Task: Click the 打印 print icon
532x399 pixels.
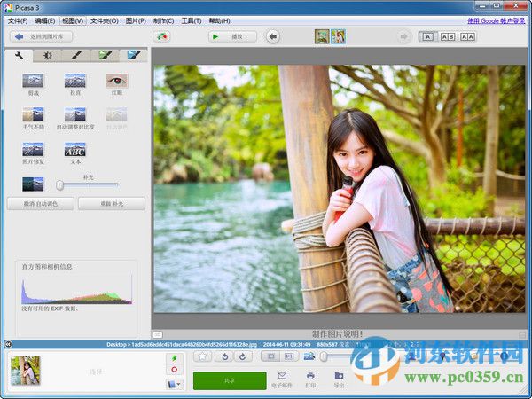Action: tap(310, 380)
